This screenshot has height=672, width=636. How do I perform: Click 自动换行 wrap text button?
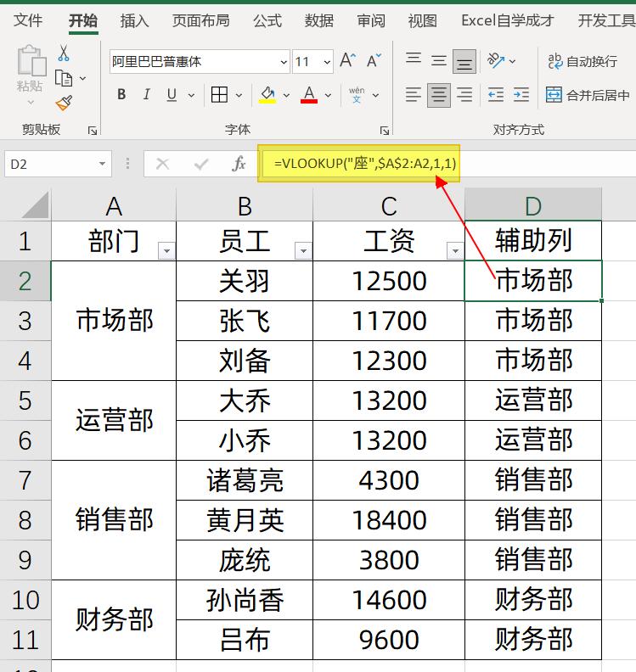pos(583,61)
